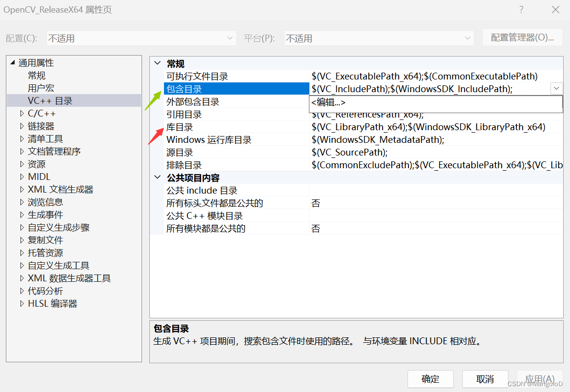The width and height of the screenshot is (570, 392).
Task: Select the 外部包含目录 property row
Action: (237, 102)
